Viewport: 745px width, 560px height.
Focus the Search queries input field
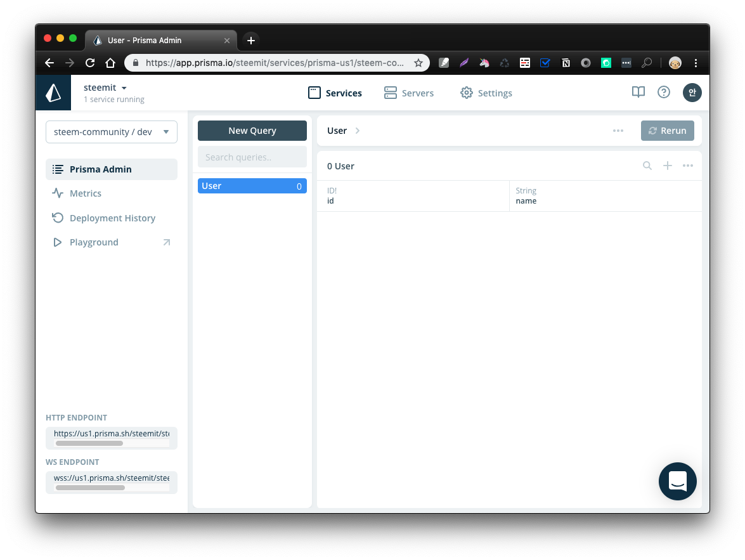pos(252,157)
